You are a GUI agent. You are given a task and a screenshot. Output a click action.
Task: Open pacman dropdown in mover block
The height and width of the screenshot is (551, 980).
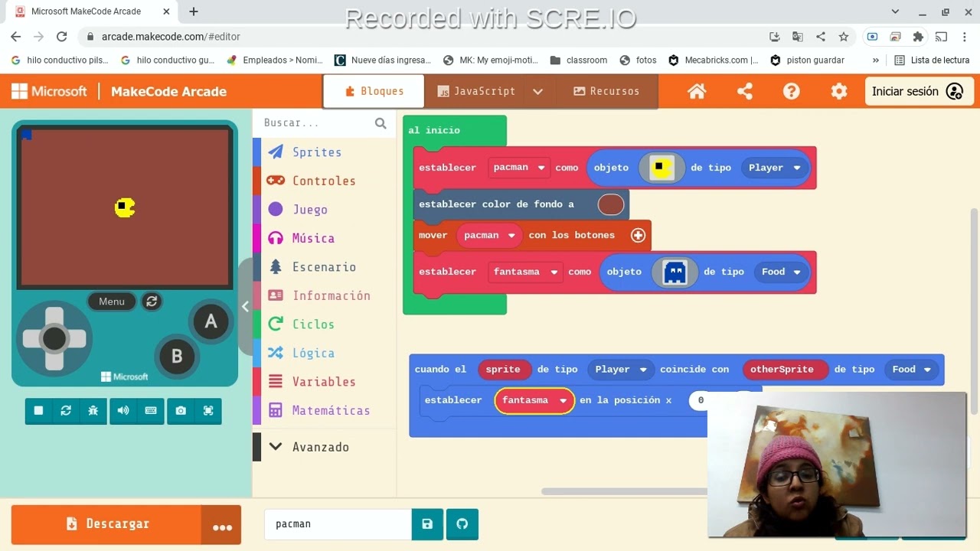click(x=489, y=236)
